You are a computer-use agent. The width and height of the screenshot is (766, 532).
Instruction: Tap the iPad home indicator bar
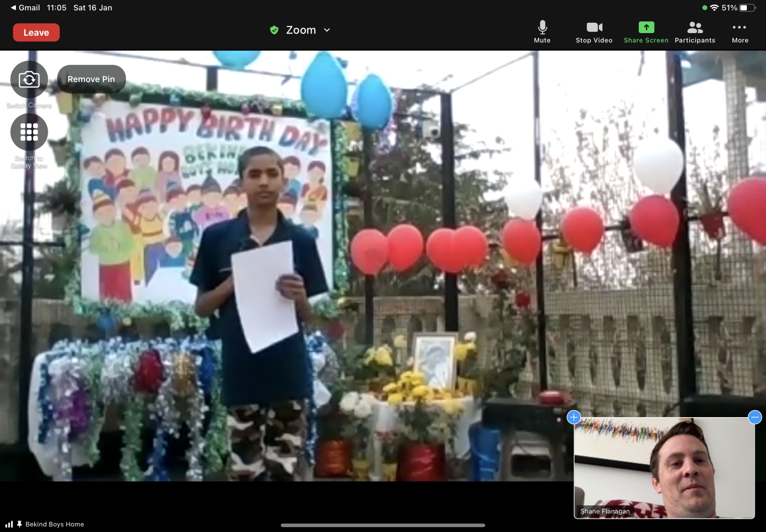click(383, 525)
